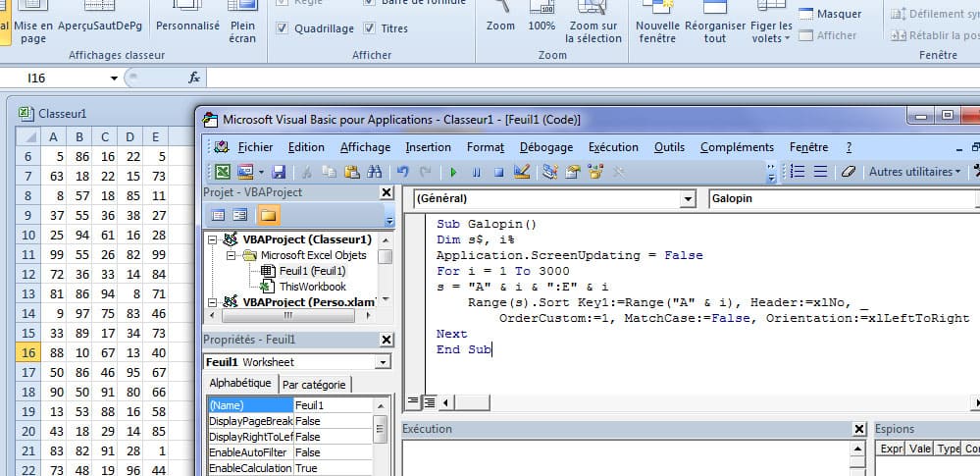Run the macro with the green play icon

click(453, 172)
